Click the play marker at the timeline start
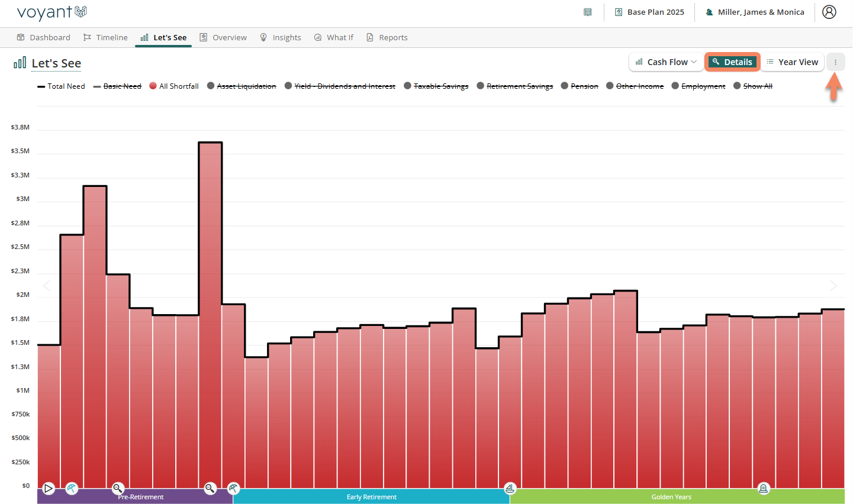 coord(49,489)
